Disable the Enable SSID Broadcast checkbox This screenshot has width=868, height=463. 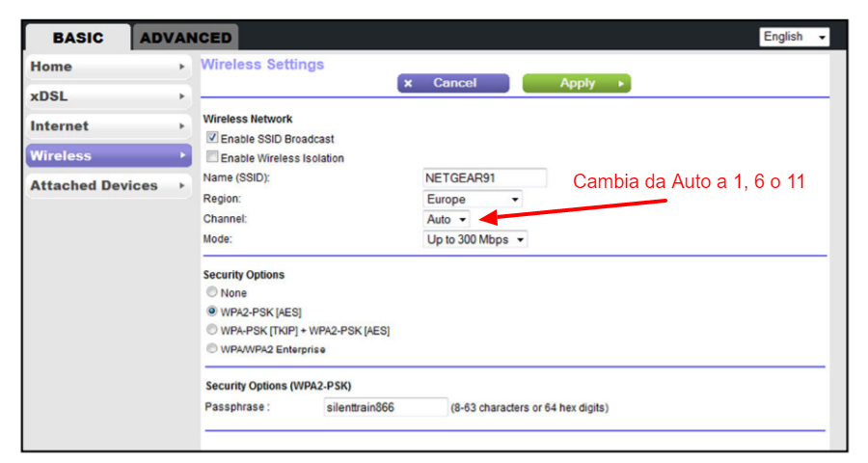[212, 139]
